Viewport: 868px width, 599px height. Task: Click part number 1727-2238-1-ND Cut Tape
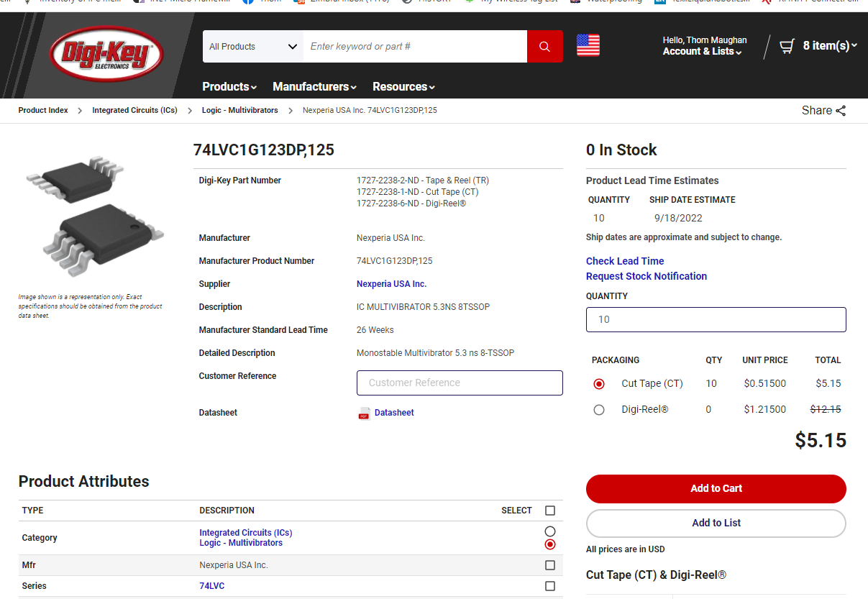[x=417, y=192]
